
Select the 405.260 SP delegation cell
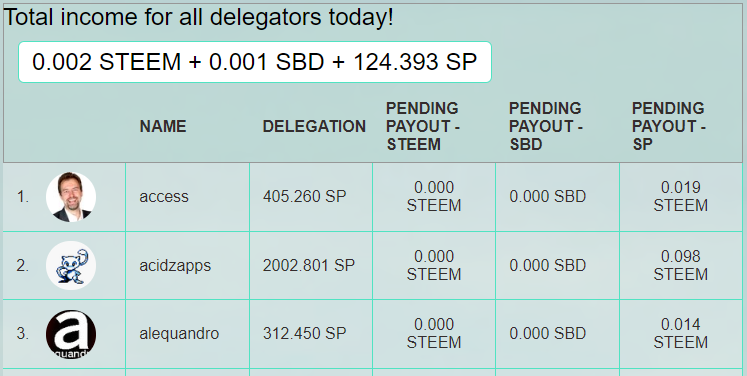(x=304, y=196)
